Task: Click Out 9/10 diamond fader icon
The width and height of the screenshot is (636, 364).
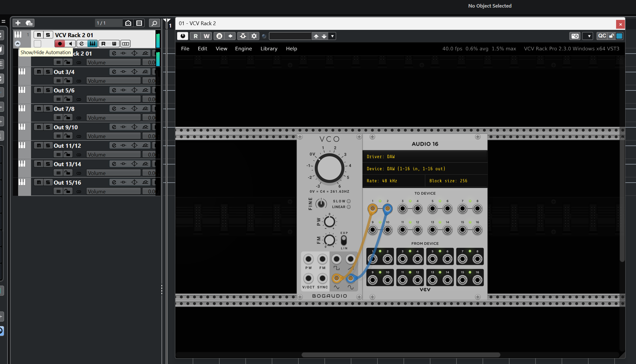Action: [134, 127]
